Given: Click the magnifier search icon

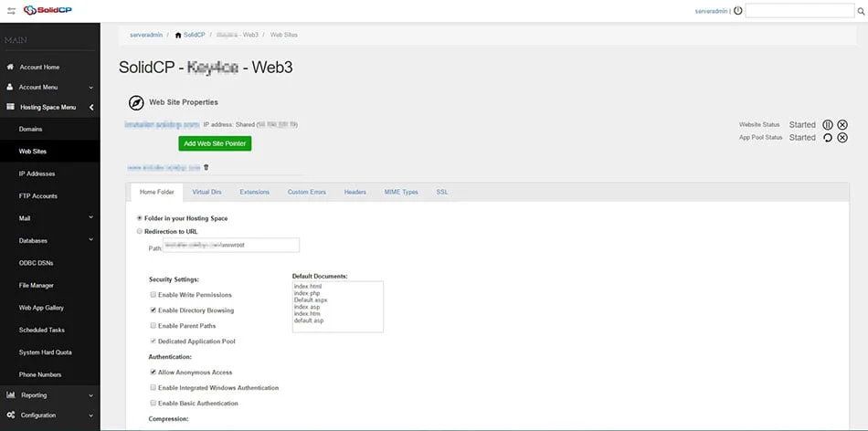Looking at the screenshot, I should point(860,11).
